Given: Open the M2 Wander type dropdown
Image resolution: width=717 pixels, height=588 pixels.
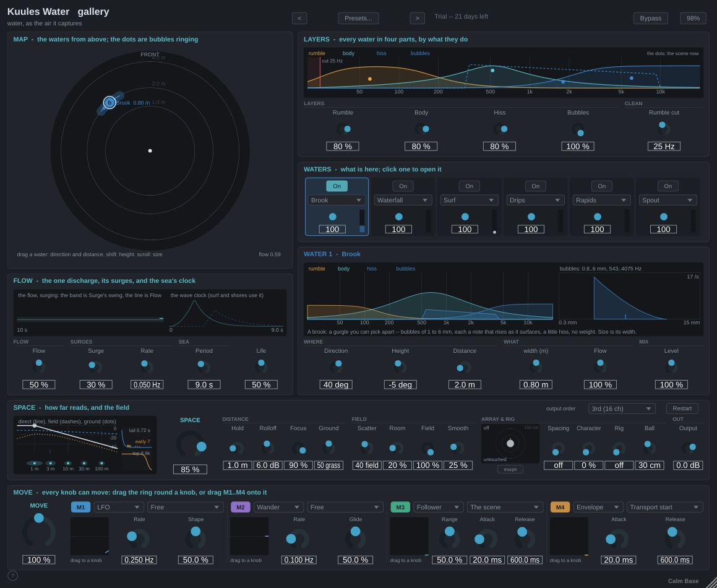Looking at the screenshot, I should point(279,507).
